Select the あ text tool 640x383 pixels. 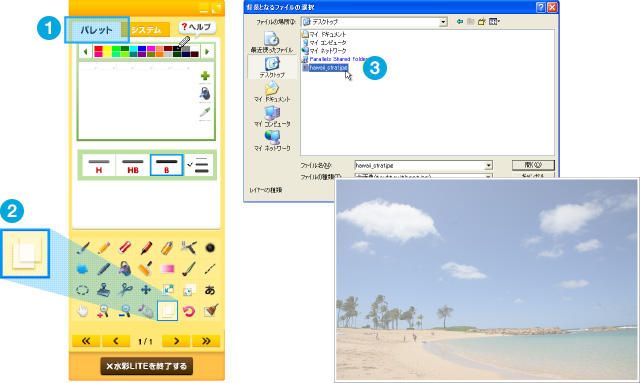coord(210,290)
